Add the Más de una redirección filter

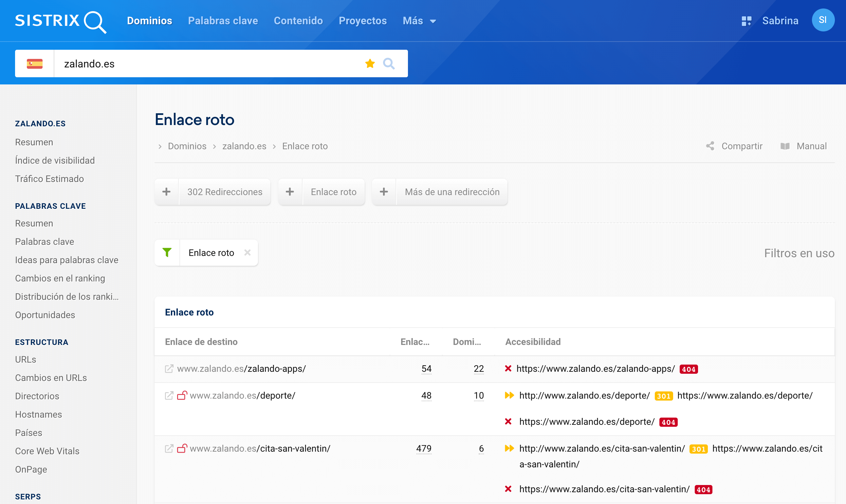tap(384, 192)
